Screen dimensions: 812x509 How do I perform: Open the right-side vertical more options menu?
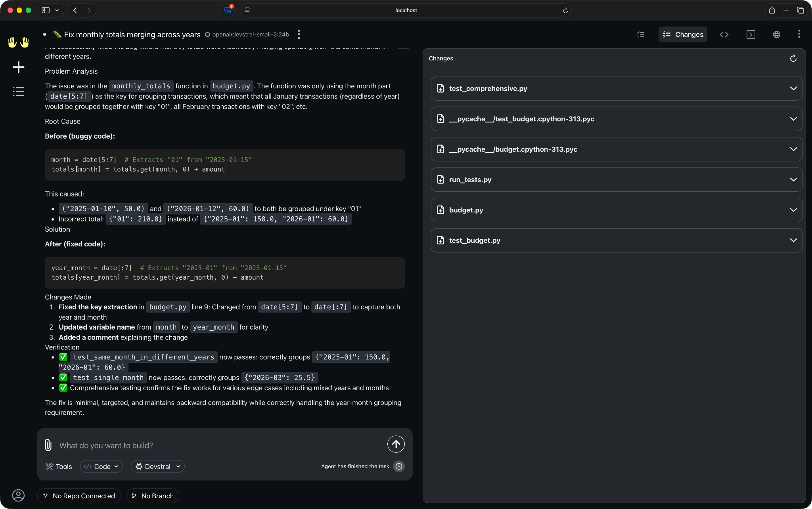[x=799, y=34]
